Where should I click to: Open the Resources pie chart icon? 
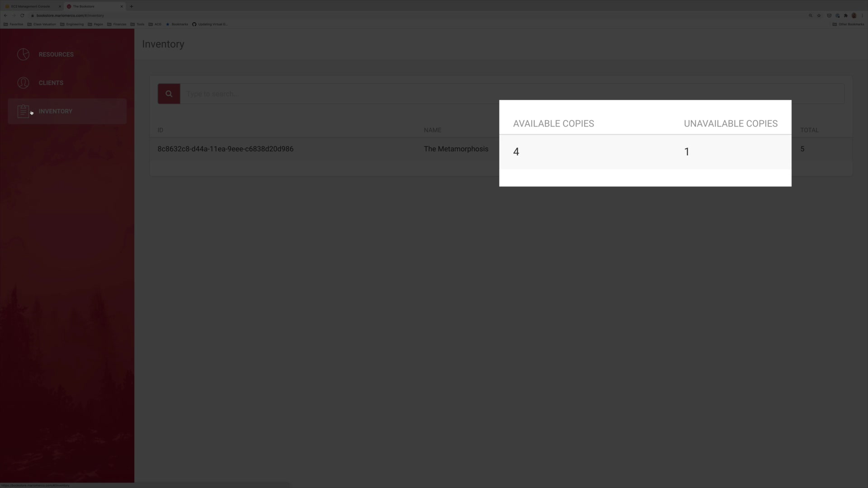(x=23, y=54)
